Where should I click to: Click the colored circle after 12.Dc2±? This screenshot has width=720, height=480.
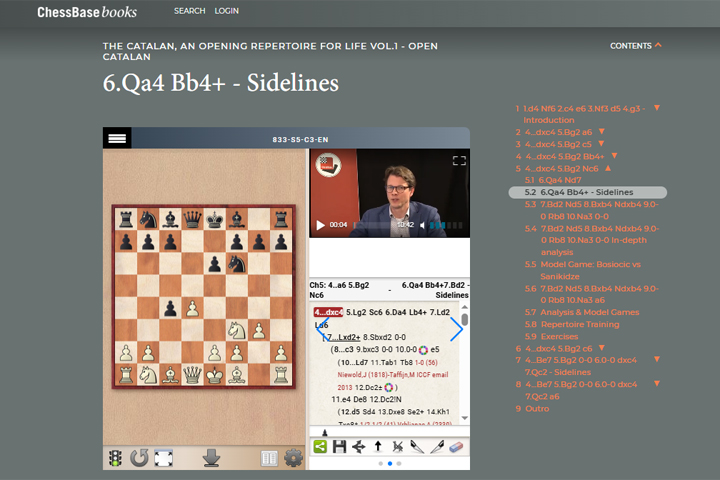pyautogui.click(x=389, y=387)
